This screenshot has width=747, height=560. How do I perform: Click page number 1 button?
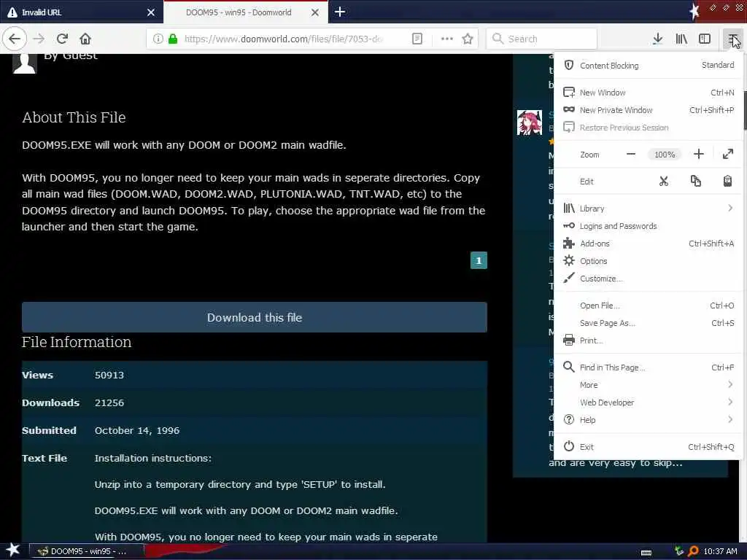click(479, 260)
